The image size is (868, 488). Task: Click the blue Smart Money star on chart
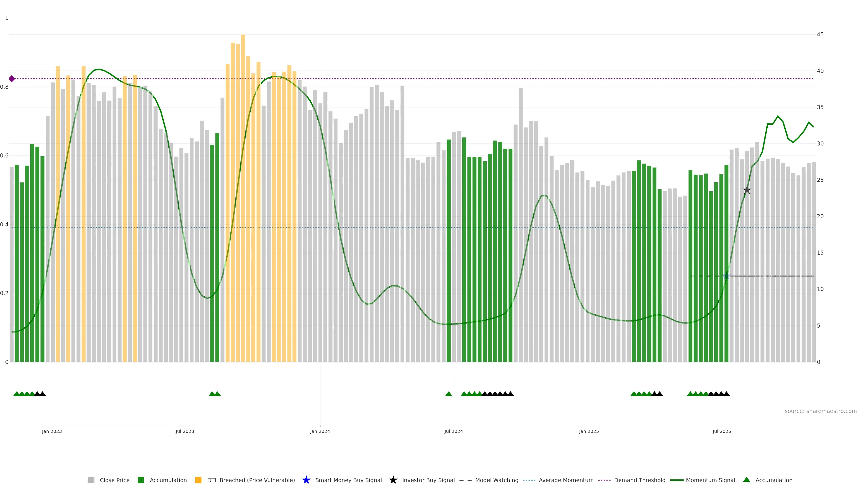click(726, 276)
